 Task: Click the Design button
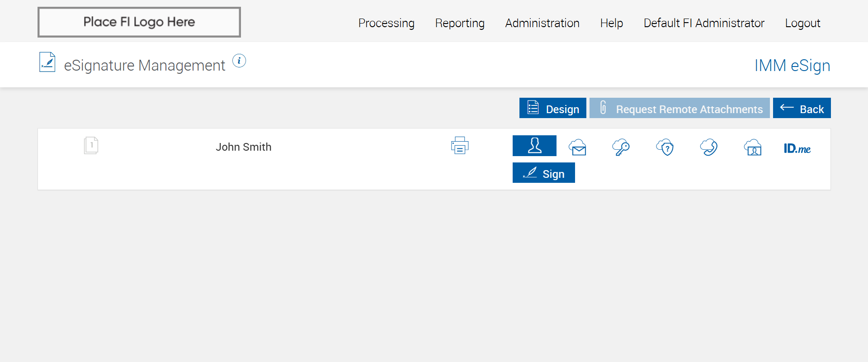pos(553,108)
